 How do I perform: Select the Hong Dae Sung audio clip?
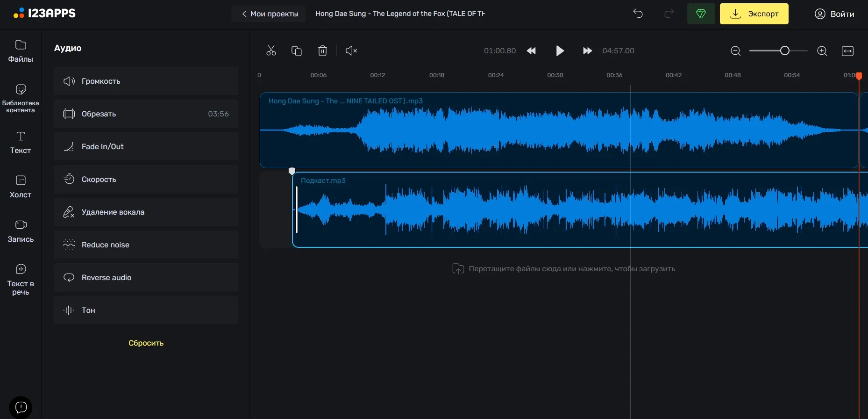coord(559,130)
